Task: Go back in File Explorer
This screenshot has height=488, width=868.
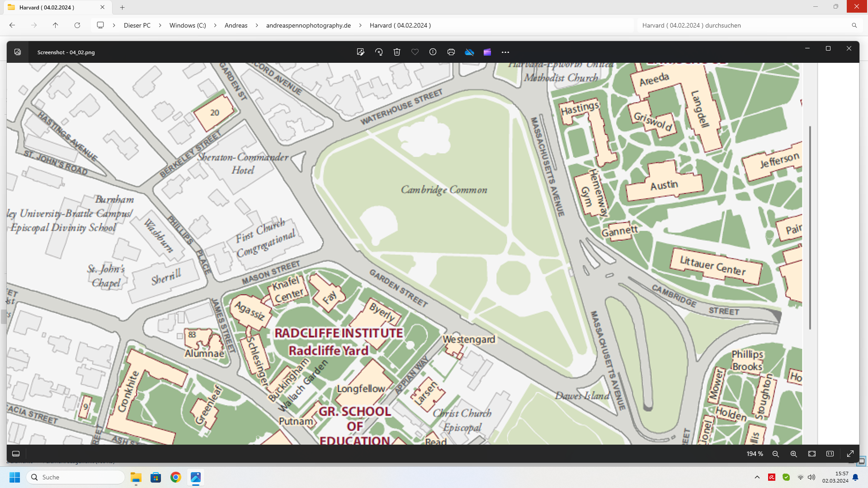Action: [x=12, y=25]
